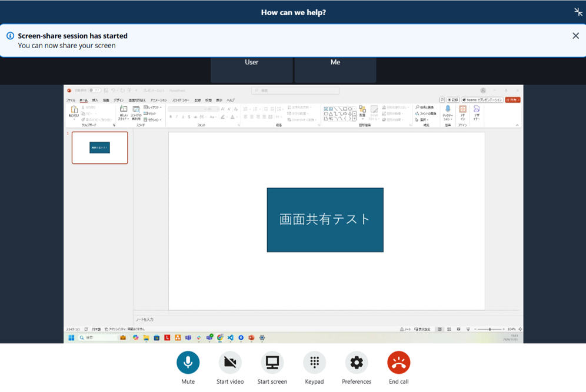
Task: Open the ファイル menu in PowerPoint
Action: tap(71, 100)
